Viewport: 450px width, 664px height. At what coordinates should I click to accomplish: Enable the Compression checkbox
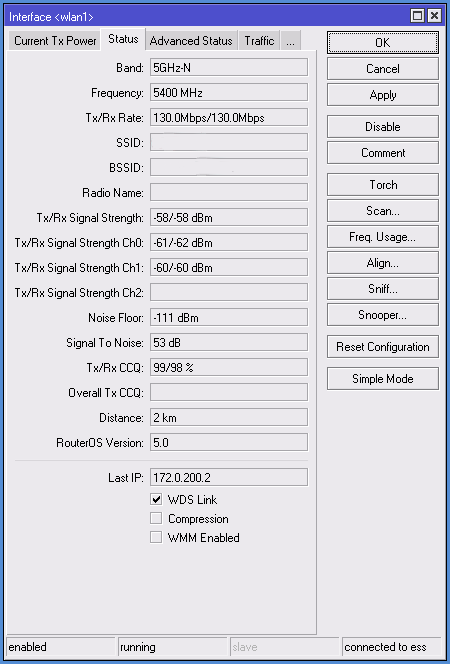point(156,518)
